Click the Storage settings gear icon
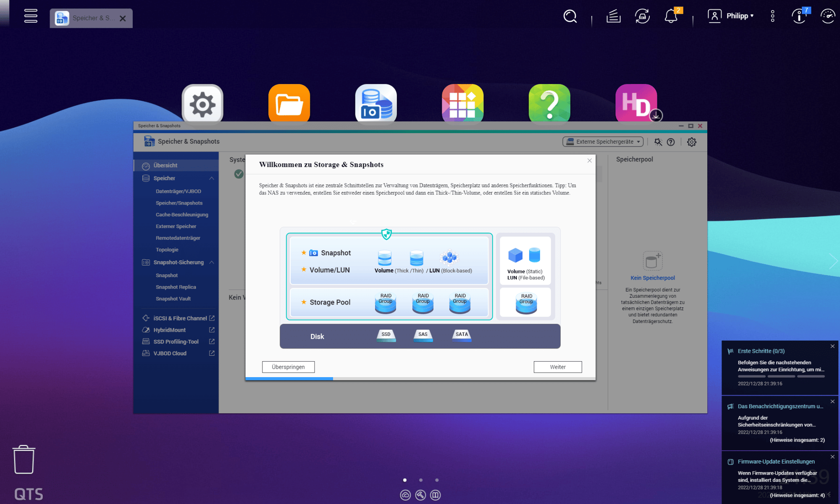The image size is (840, 504). (x=692, y=142)
